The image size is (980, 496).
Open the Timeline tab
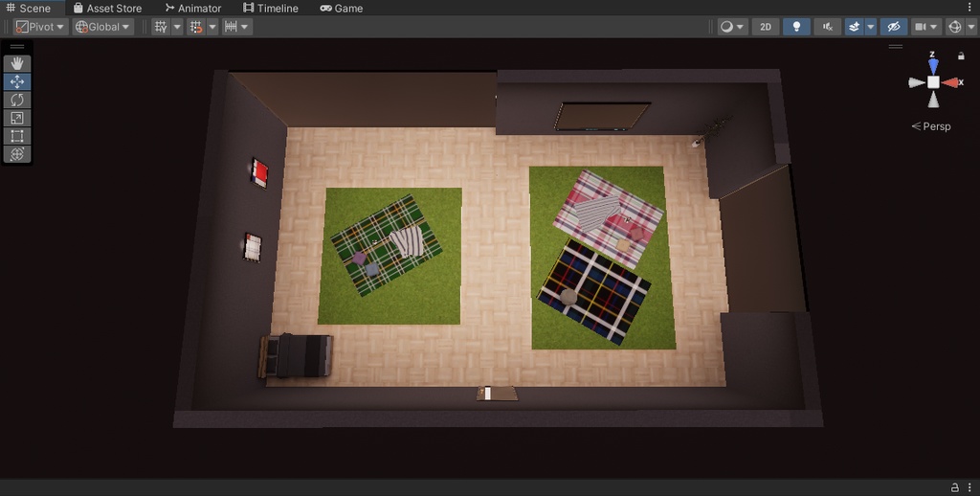click(271, 8)
